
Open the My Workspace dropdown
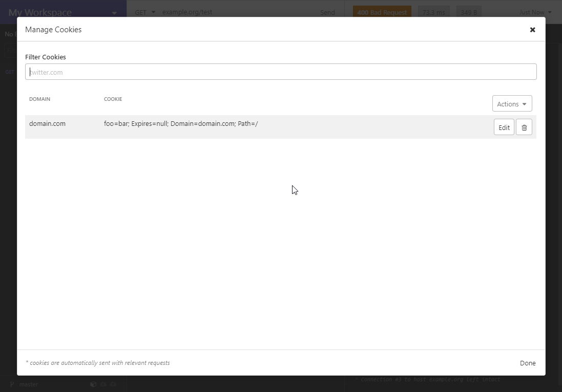(63, 12)
